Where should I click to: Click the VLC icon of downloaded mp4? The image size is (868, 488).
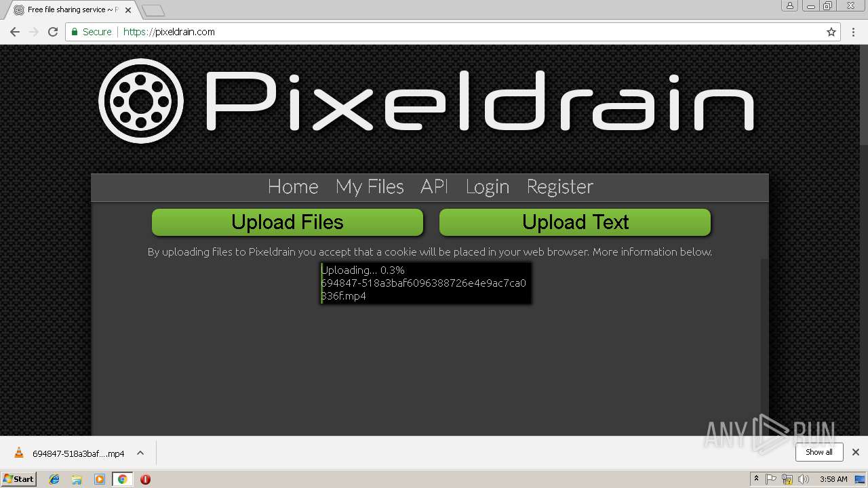tap(19, 453)
